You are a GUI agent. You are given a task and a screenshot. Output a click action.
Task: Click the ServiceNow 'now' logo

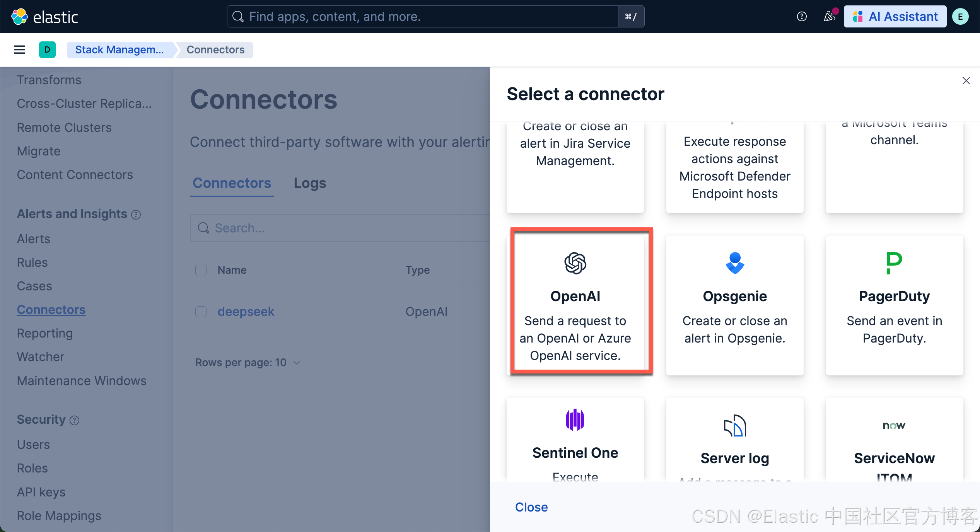tap(894, 426)
